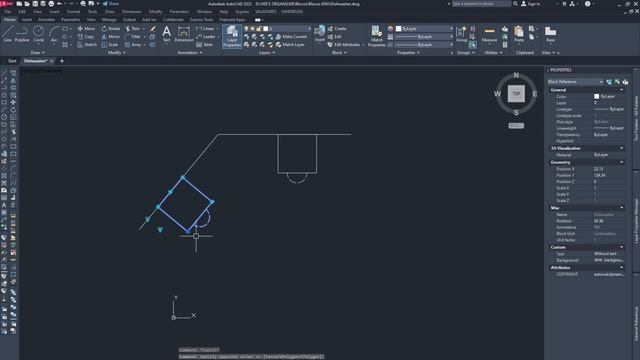Click the Group tool
Image resolution: width=640 pixels, height=360 pixels.
tap(461, 34)
